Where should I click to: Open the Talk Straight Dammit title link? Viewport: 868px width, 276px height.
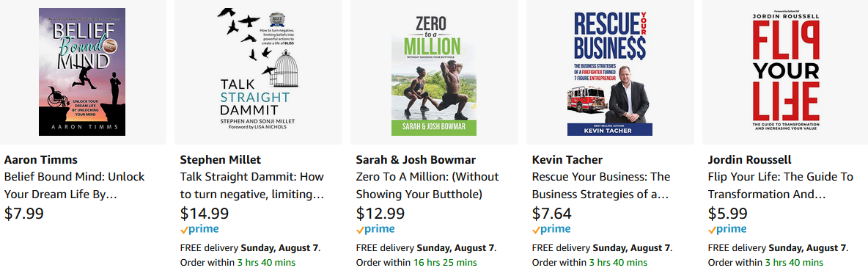[252, 186]
